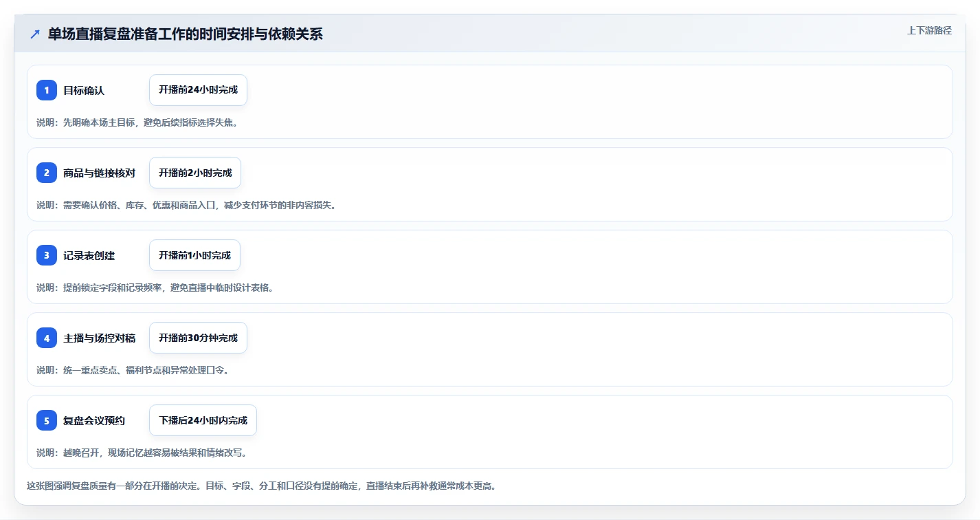Viewport: 980px width, 520px height.
Task: Click the note 先明确本场主目标
Action: [x=137, y=122]
